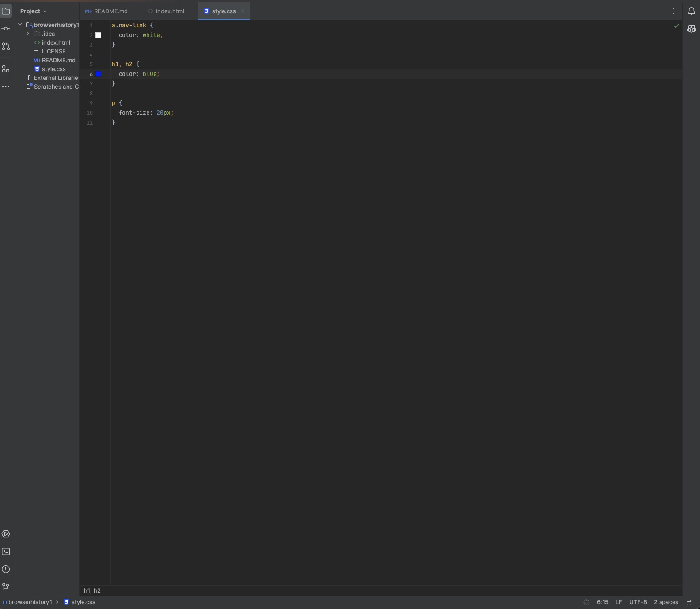Open the Services tool window
The image size is (700, 609).
point(6,534)
